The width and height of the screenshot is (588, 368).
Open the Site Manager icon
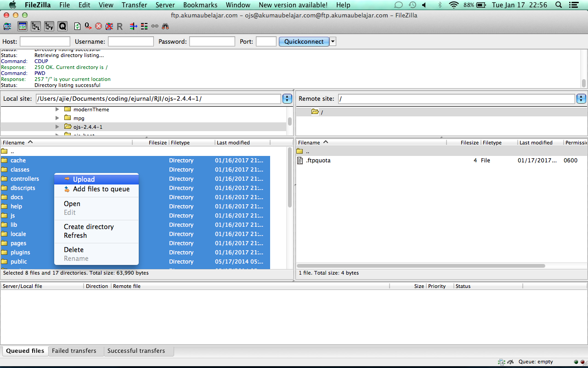(7, 27)
